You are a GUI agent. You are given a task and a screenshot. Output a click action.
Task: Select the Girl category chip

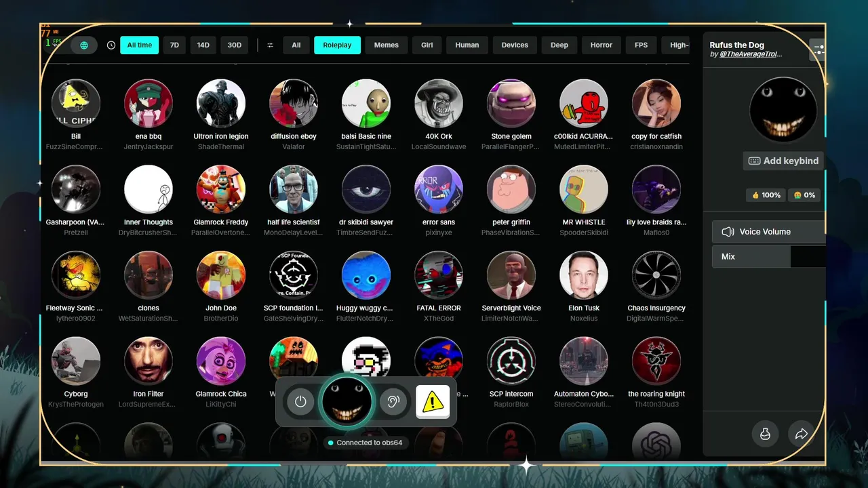(x=427, y=45)
